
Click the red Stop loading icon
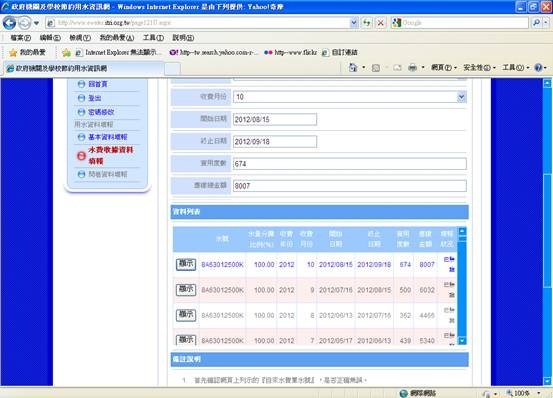380,23
